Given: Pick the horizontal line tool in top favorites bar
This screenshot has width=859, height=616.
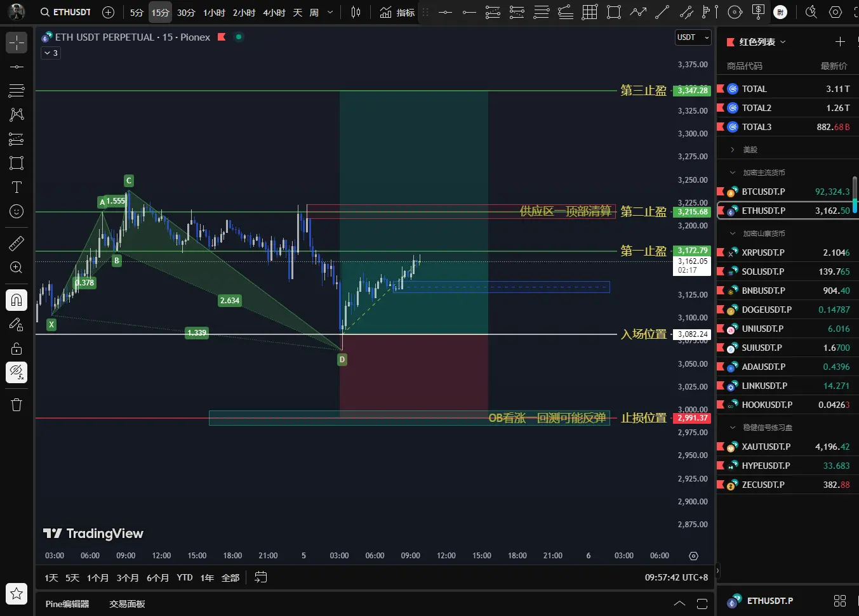Looking at the screenshot, I should pyautogui.click(x=445, y=12).
